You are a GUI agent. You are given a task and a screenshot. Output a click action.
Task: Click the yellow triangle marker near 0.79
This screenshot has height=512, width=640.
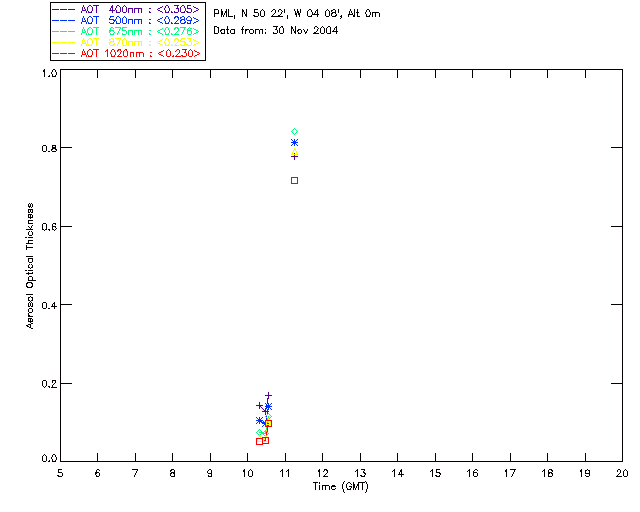[x=294, y=152]
